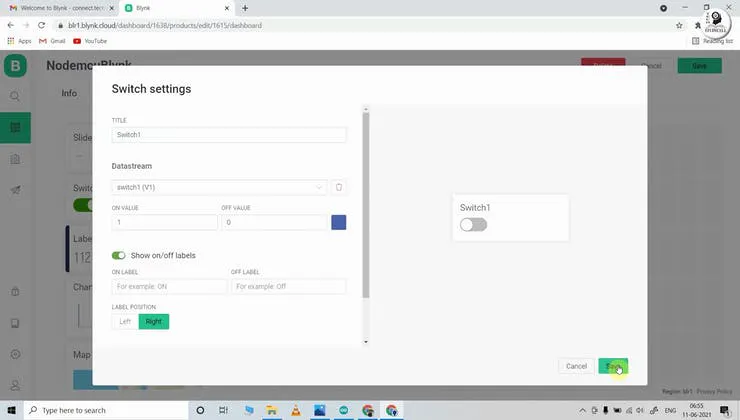The width and height of the screenshot is (740, 420).
Task: Go back using the browser back arrow
Action: point(11,25)
